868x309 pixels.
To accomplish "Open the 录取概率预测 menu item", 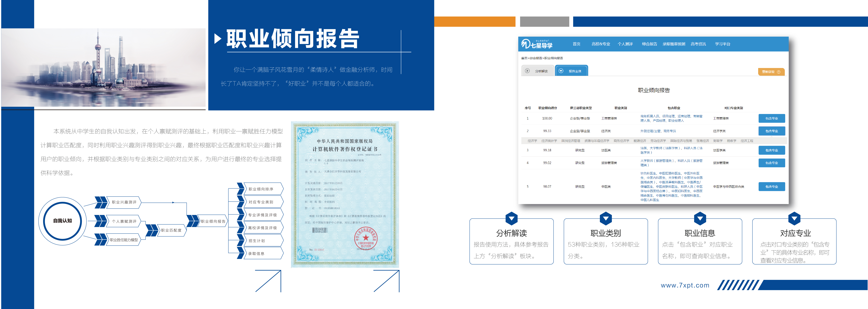I will pos(674,44).
